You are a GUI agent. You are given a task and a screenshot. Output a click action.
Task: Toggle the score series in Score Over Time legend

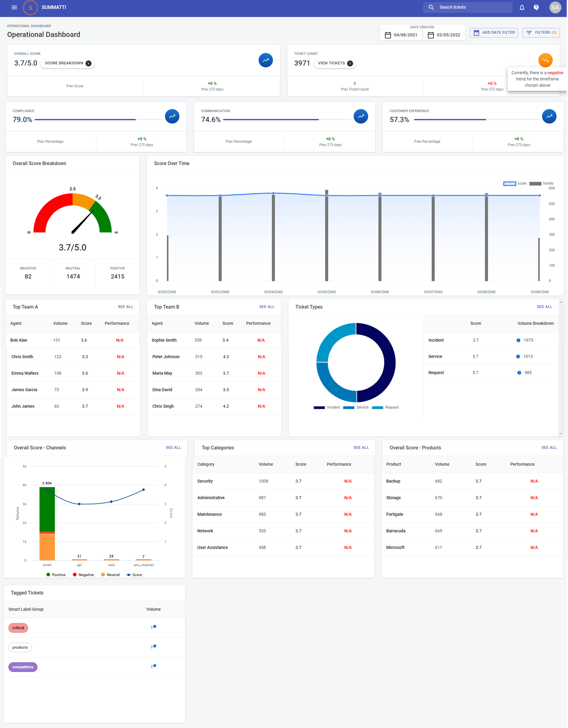pos(515,184)
